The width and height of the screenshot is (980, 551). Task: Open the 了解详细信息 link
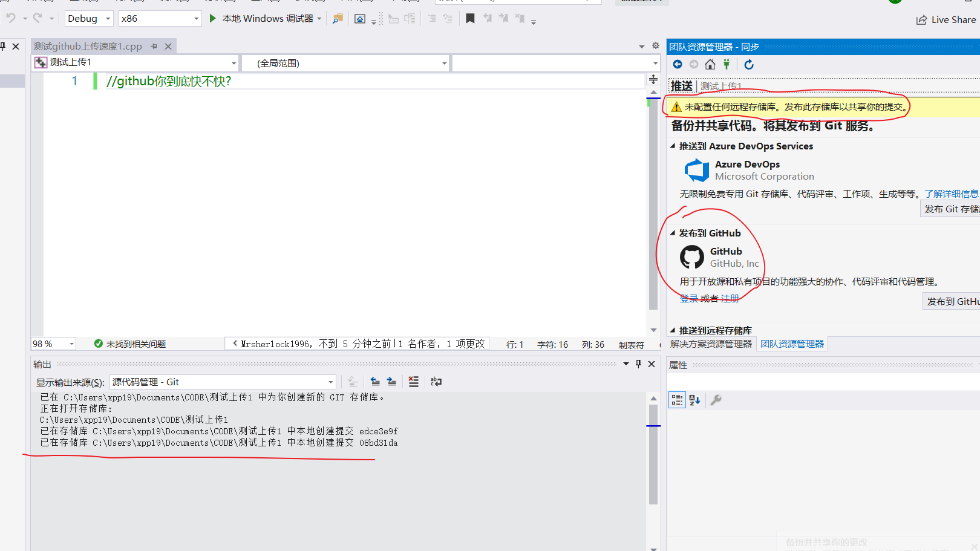(951, 194)
